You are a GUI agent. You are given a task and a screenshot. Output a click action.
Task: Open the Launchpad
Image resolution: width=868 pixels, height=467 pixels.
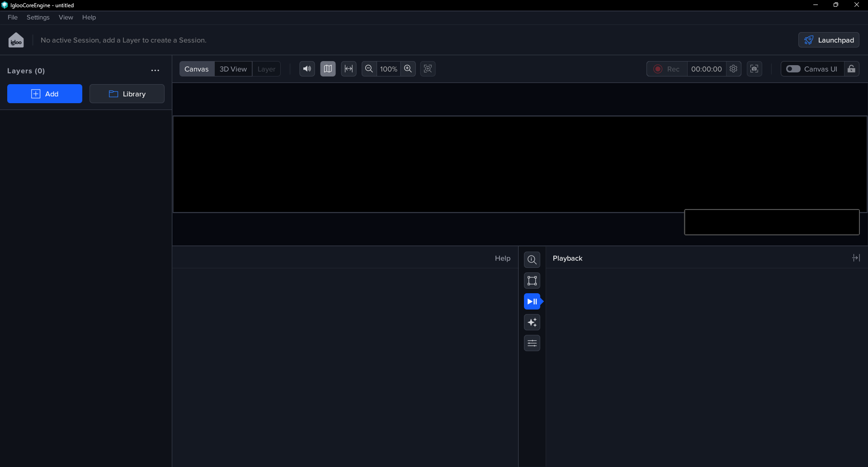click(829, 40)
